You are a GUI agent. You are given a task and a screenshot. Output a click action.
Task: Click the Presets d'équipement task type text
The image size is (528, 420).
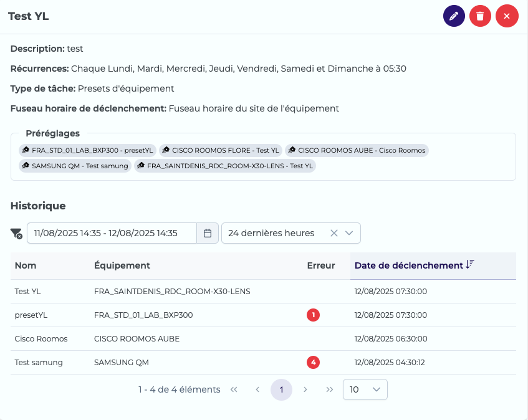126,88
